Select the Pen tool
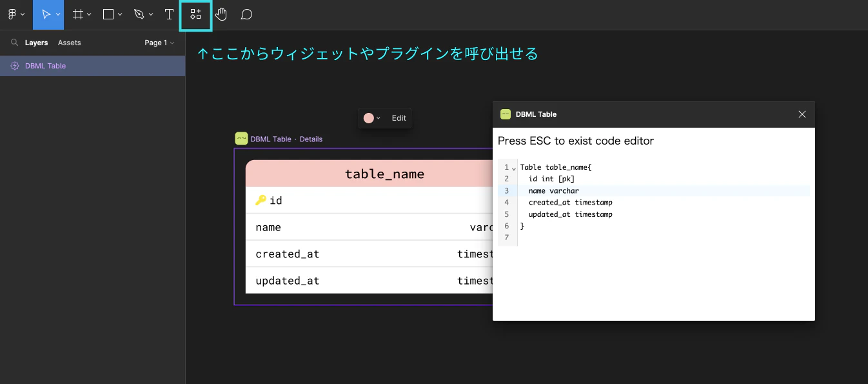Image resolution: width=868 pixels, height=384 pixels. (x=139, y=14)
